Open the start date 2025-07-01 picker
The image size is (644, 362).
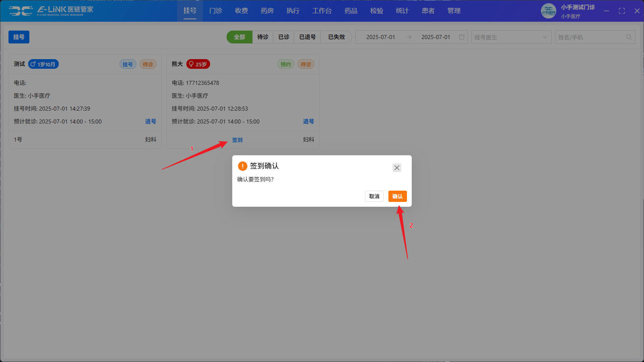(380, 37)
